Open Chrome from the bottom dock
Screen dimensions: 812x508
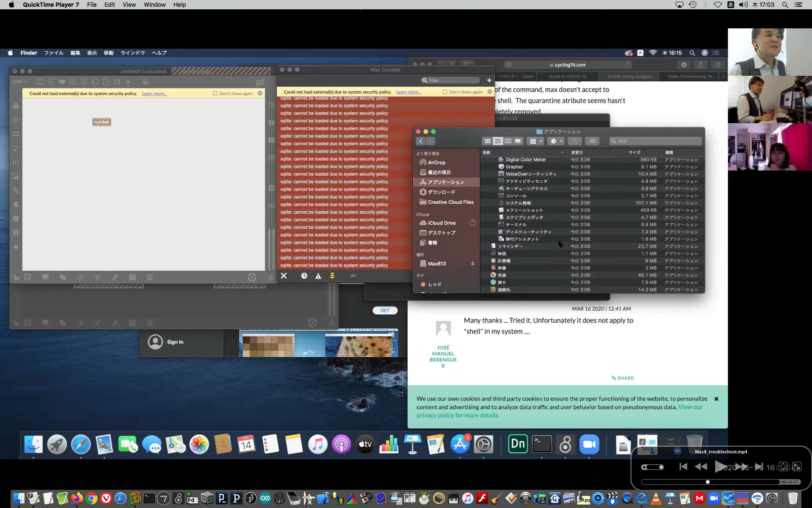pos(91,498)
